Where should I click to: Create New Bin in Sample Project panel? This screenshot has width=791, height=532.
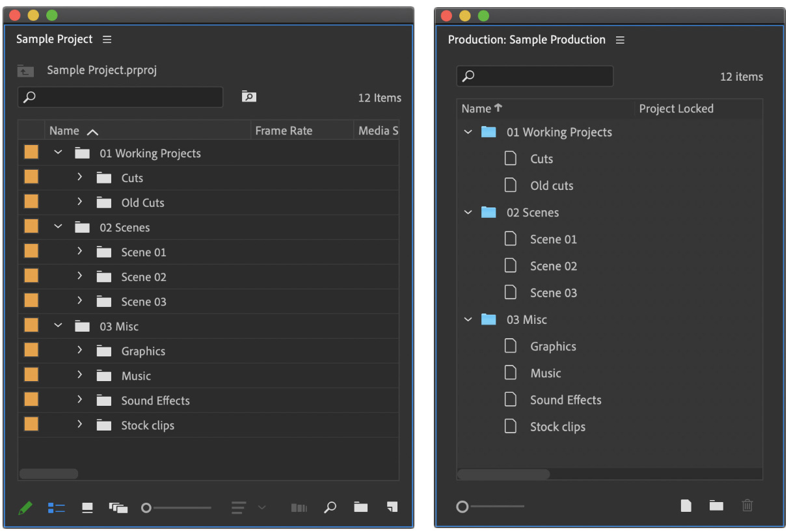361,507
